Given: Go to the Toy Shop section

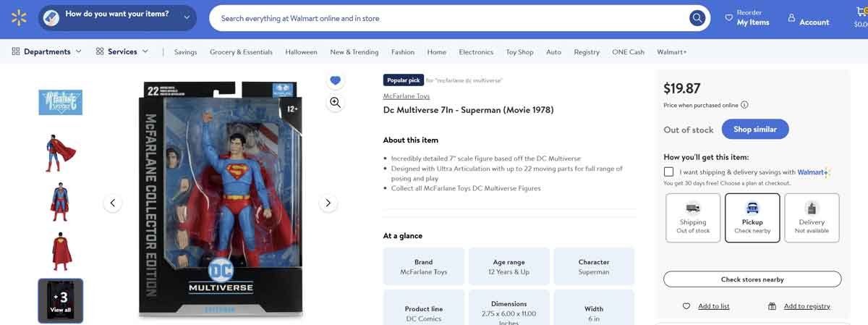Looking at the screenshot, I should 519,52.
